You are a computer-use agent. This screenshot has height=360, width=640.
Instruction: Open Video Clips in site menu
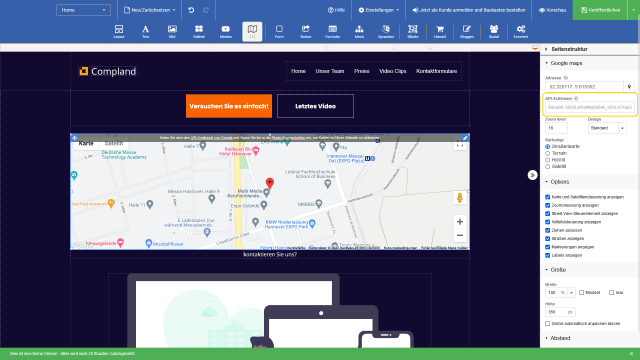click(392, 71)
